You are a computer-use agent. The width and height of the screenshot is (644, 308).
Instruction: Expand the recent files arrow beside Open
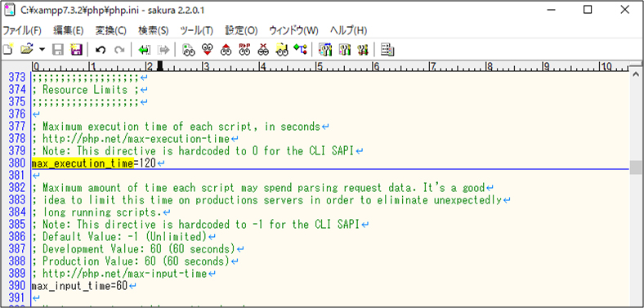click(x=42, y=50)
